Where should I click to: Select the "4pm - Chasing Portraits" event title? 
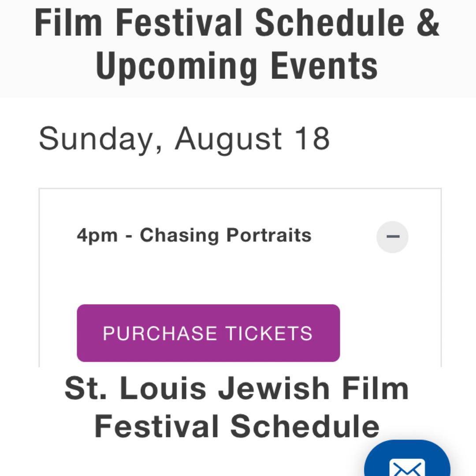point(194,235)
